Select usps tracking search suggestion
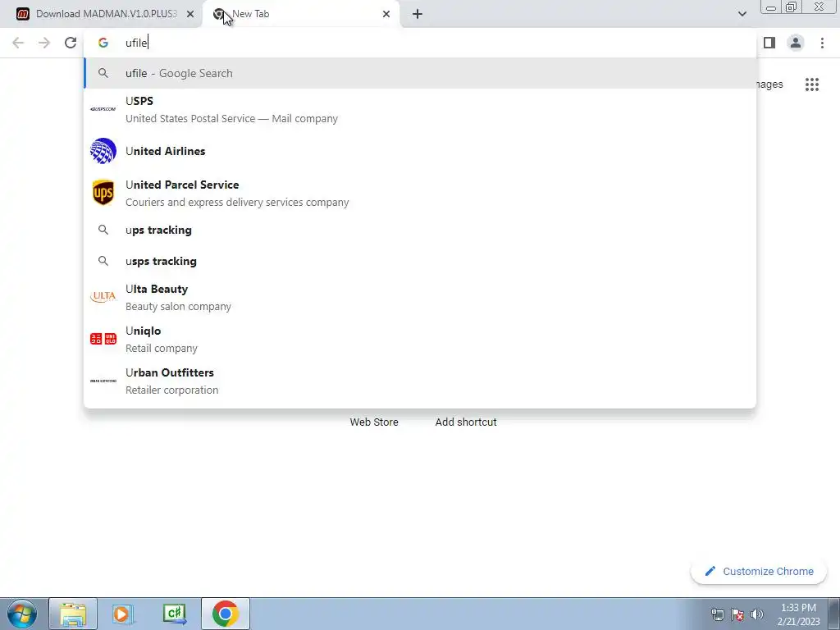The height and width of the screenshot is (630, 840). (420, 261)
